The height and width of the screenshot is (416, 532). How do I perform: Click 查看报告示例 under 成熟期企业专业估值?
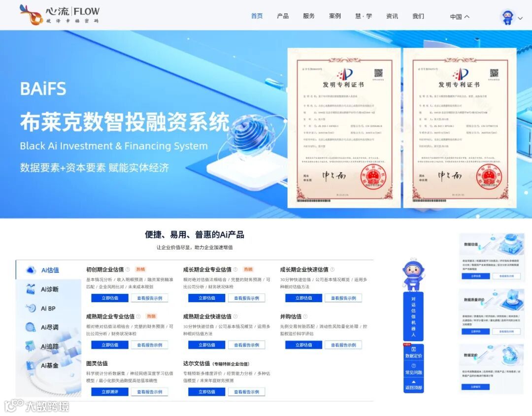point(150,345)
